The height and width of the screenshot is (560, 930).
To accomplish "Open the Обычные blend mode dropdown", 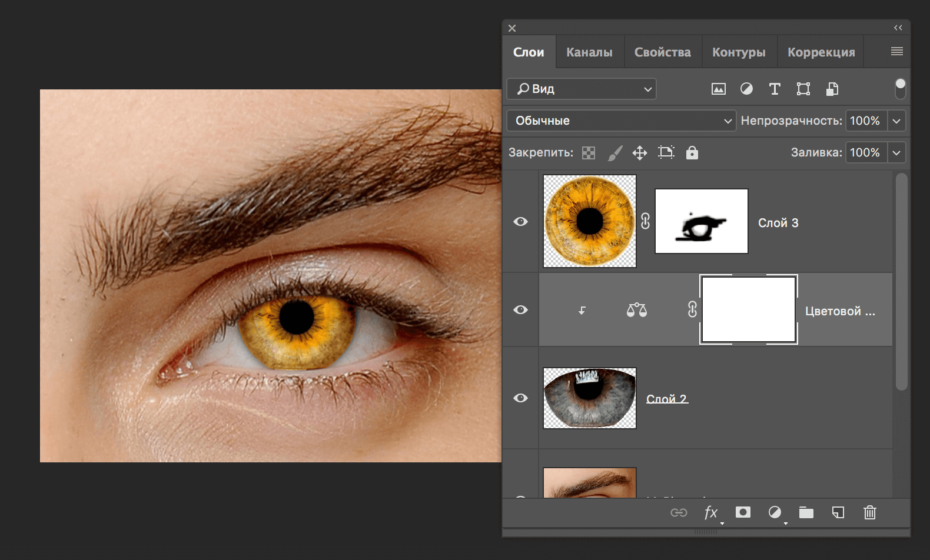I will 621,121.
